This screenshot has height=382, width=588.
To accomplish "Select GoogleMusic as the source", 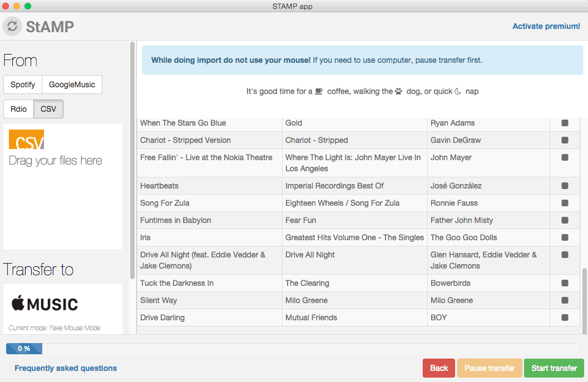I will pyautogui.click(x=72, y=85).
